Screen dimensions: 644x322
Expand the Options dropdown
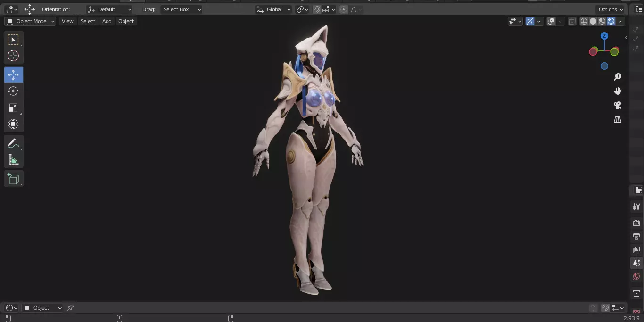point(611,9)
